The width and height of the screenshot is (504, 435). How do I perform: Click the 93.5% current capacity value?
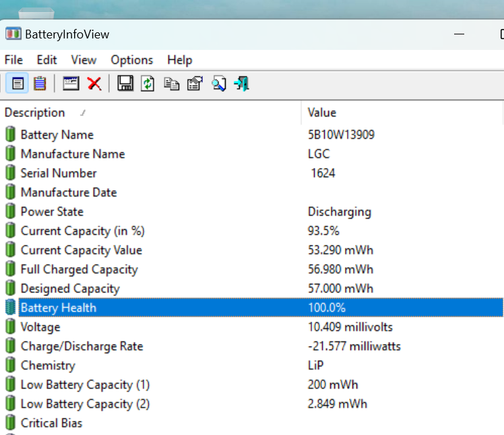pos(323,231)
